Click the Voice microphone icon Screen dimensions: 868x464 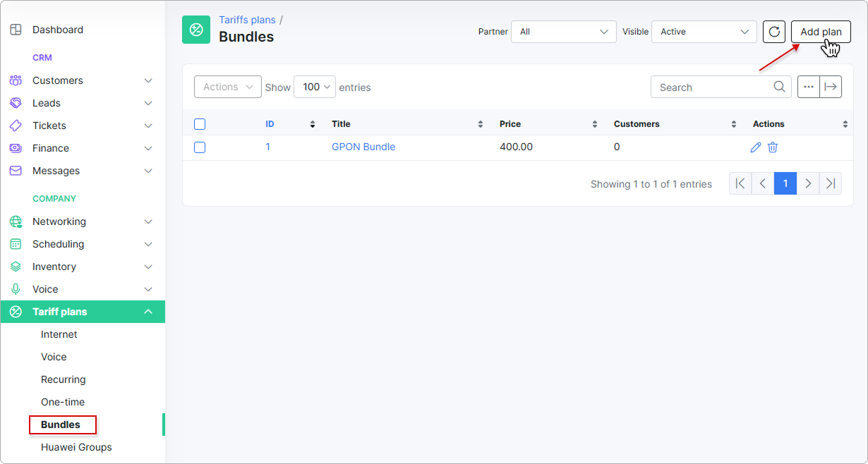click(16, 289)
